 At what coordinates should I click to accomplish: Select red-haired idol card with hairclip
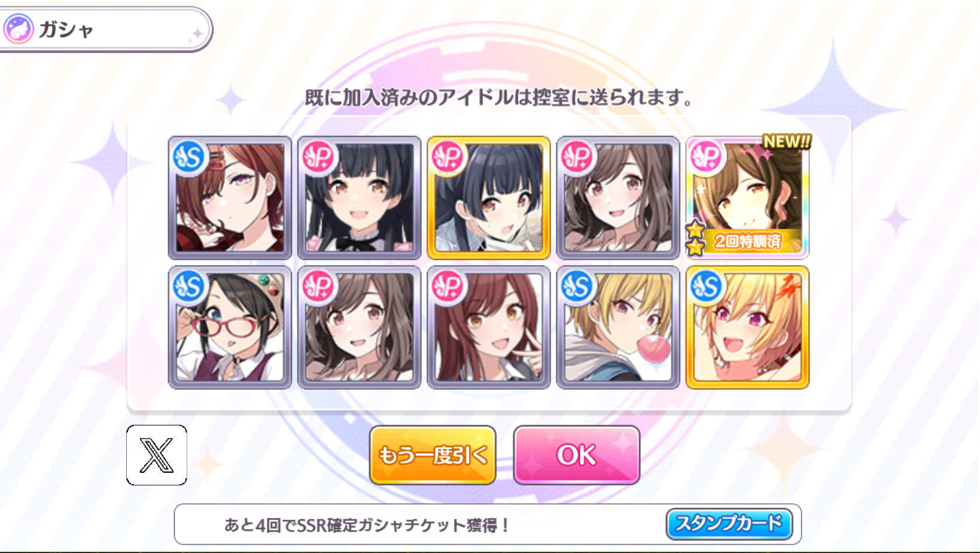click(x=230, y=197)
